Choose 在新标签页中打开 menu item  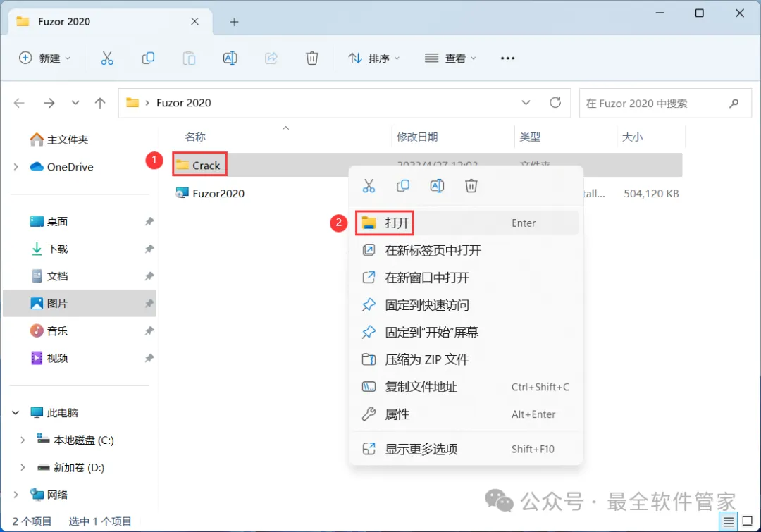[466, 250]
